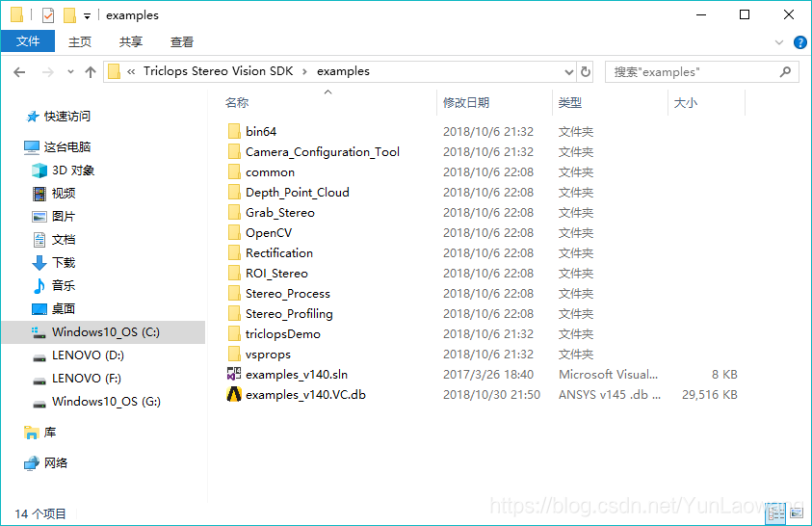This screenshot has height=526, width=812.
Task: Click the search magnifier icon
Action: tap(786, 71)
